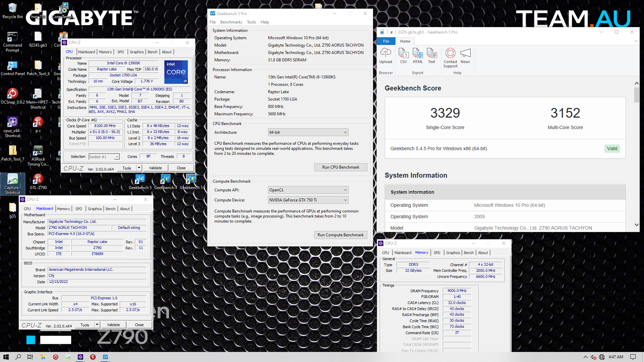Open the News icon in the ribbon
This screenshot has width=644, height=362.
point(465,55)
